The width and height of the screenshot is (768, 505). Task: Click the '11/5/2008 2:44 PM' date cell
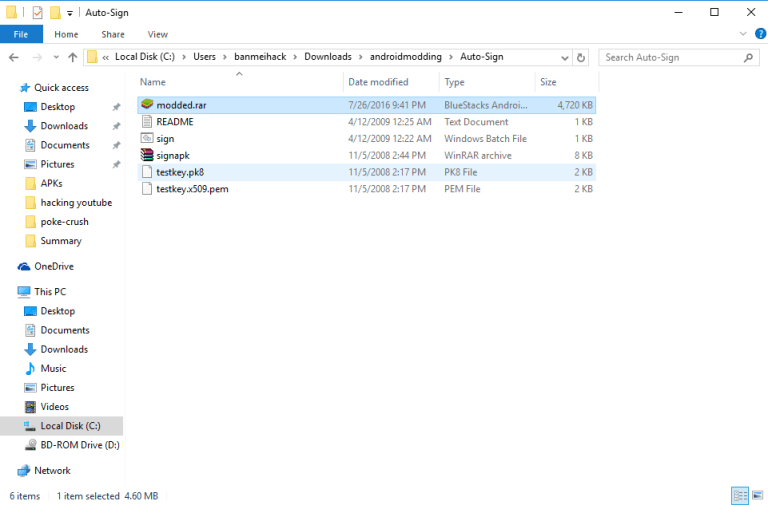pos(387,155)
